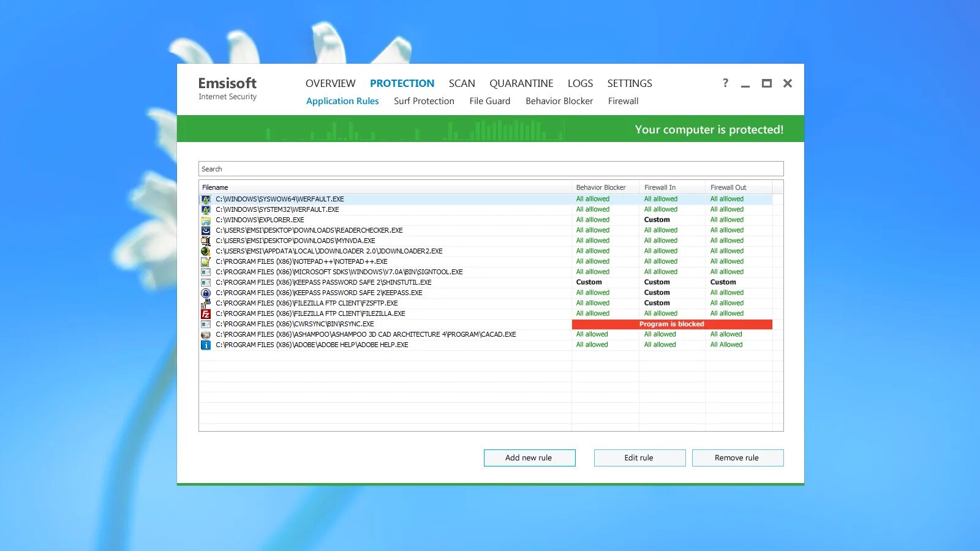
Task: Focus the Search input field
Action: click(491, 169)
